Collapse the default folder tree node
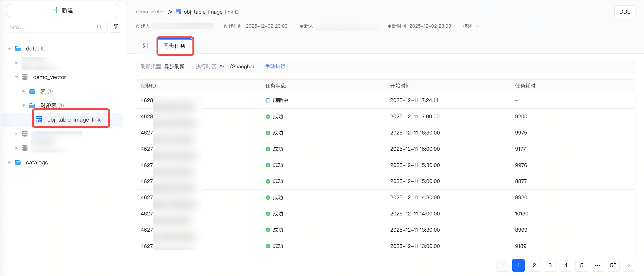Viewport: 644px width, 276px height. tap(9, 48)
